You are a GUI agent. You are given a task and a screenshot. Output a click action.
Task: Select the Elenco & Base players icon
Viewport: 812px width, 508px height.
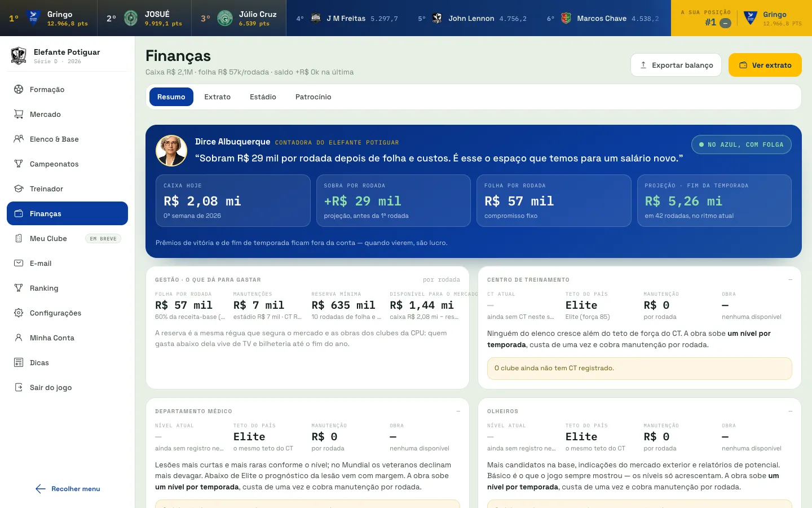click(x=19, y=139)
